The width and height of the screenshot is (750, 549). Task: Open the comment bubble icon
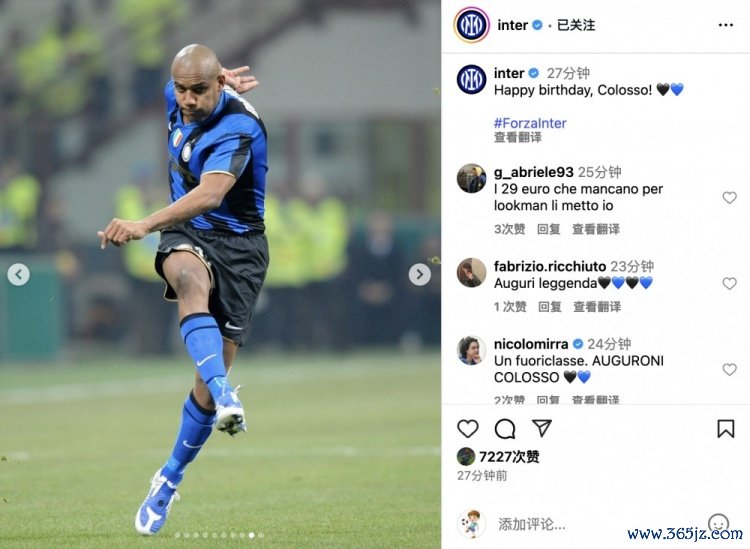pyautogui.click(x=505, y=429)
